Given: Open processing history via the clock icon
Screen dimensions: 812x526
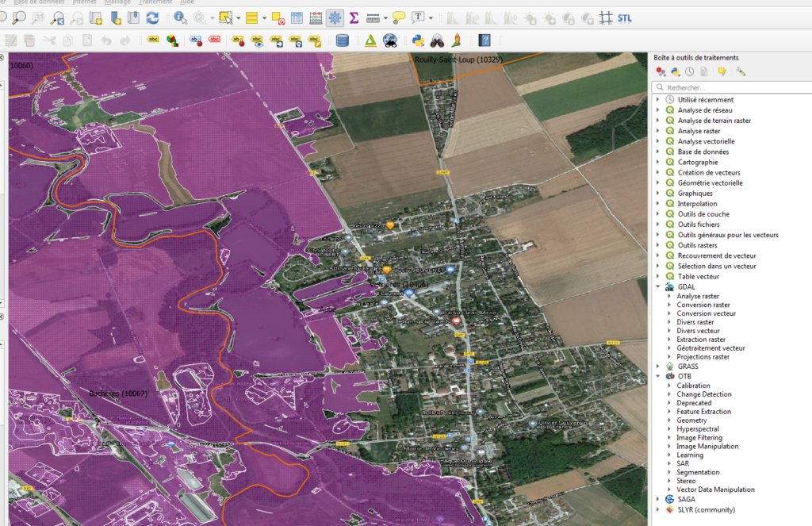Looking at the screenshot, I should click(689, 71).
